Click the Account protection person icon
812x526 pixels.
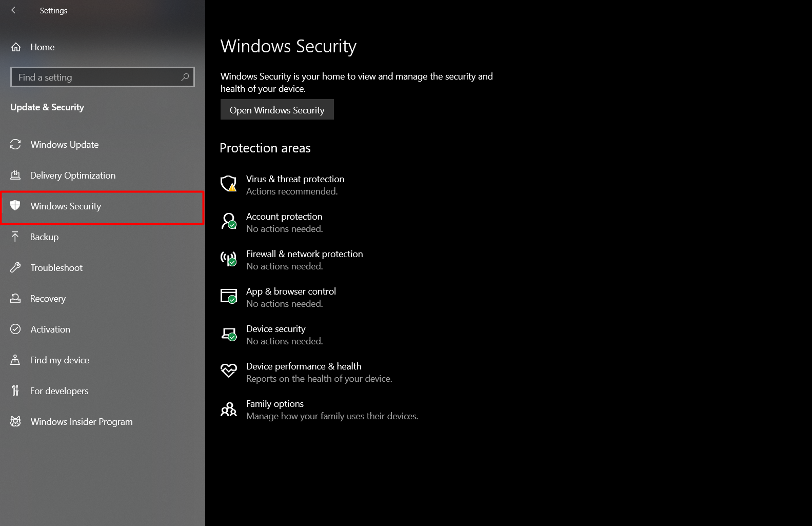click(x=228, y=221)
